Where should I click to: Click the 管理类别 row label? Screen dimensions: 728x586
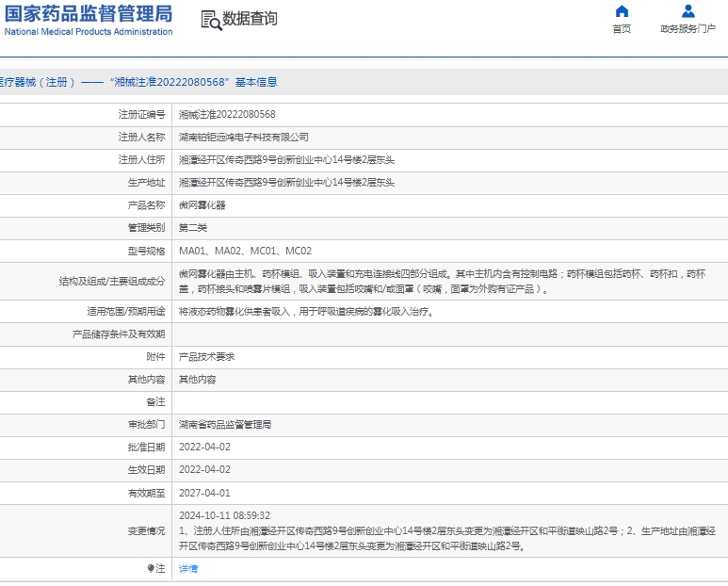[x=147, y=228]
